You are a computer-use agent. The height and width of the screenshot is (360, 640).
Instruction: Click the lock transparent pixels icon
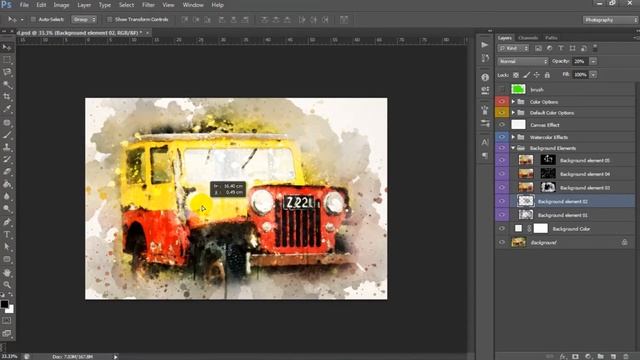516,75
